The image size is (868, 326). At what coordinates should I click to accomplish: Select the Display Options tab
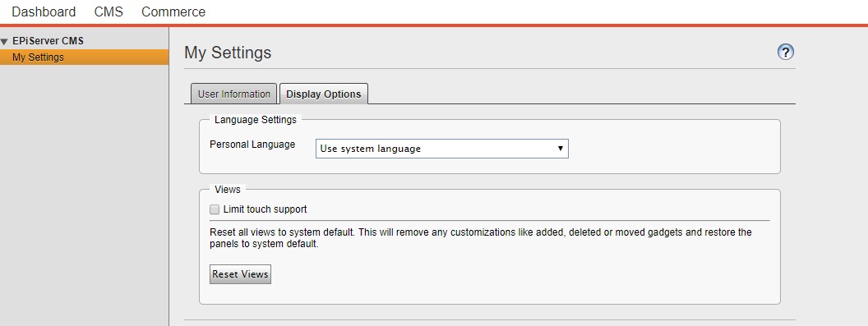323,94
